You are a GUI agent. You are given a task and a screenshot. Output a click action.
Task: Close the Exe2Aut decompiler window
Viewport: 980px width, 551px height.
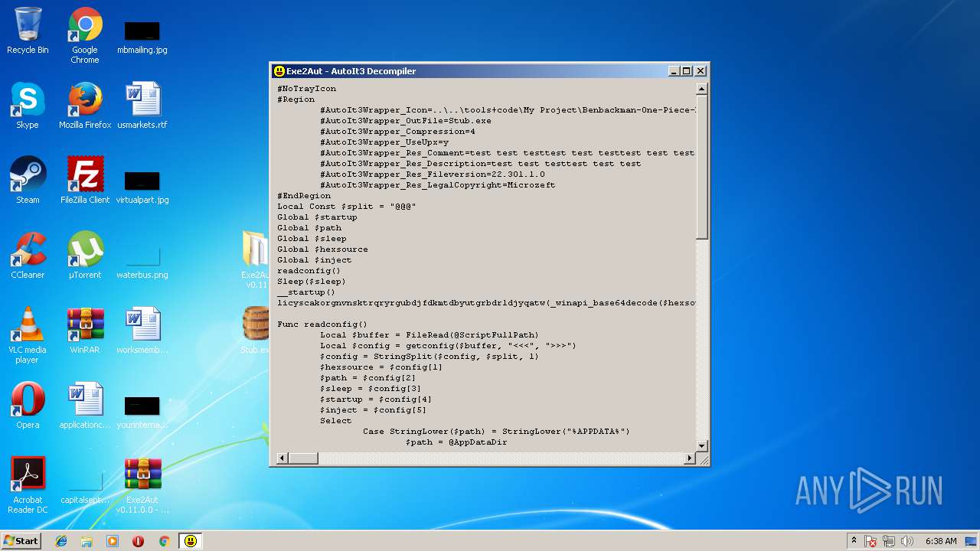pos(701,71)
